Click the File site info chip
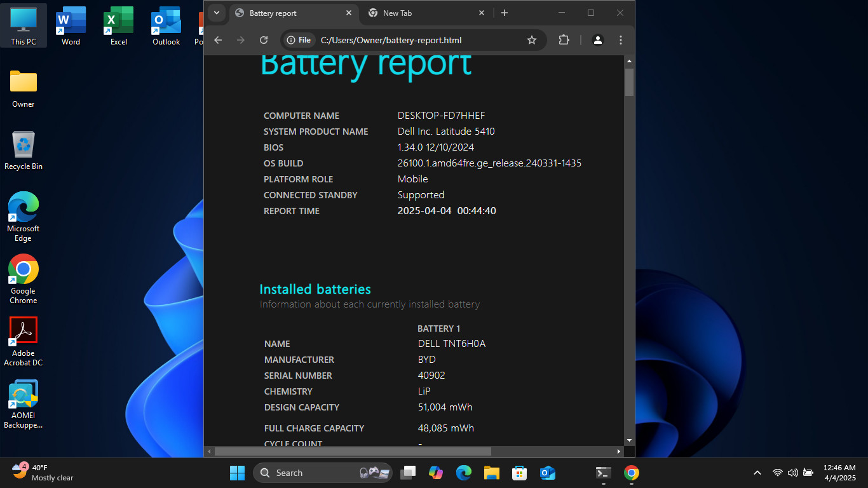This screenshot has width=868, height=488. (299, 40)
